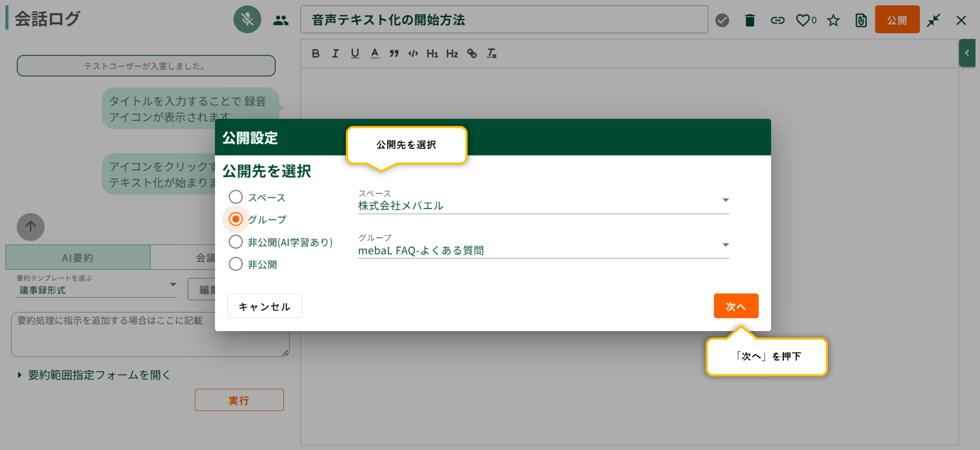The width and height of the screenshot is (980, 450).
Task: Click the muted microphone icon
Action: (x=247, y=20)
